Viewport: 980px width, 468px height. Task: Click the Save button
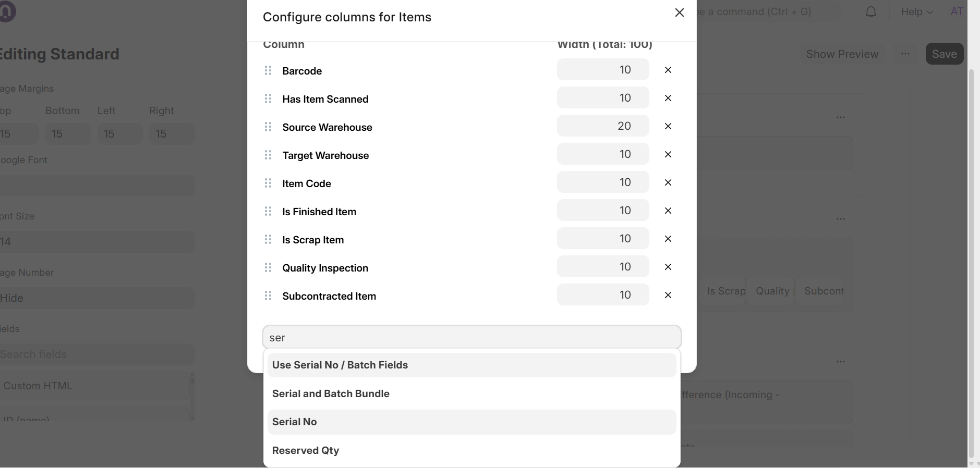(944, 54)
